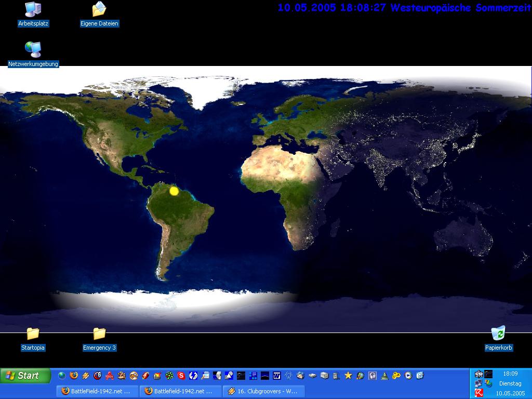Launch Winamp from the quick launch bar

86,375
